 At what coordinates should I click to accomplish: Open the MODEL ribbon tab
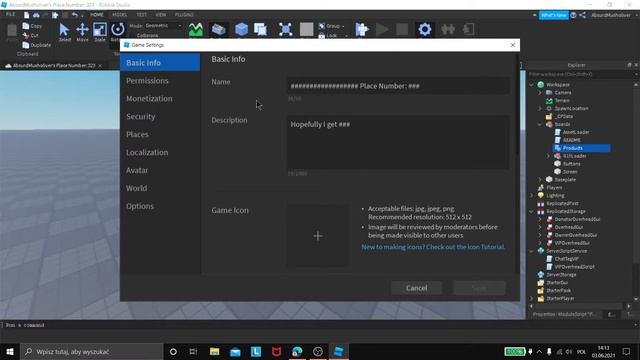[x=120, y=15]
